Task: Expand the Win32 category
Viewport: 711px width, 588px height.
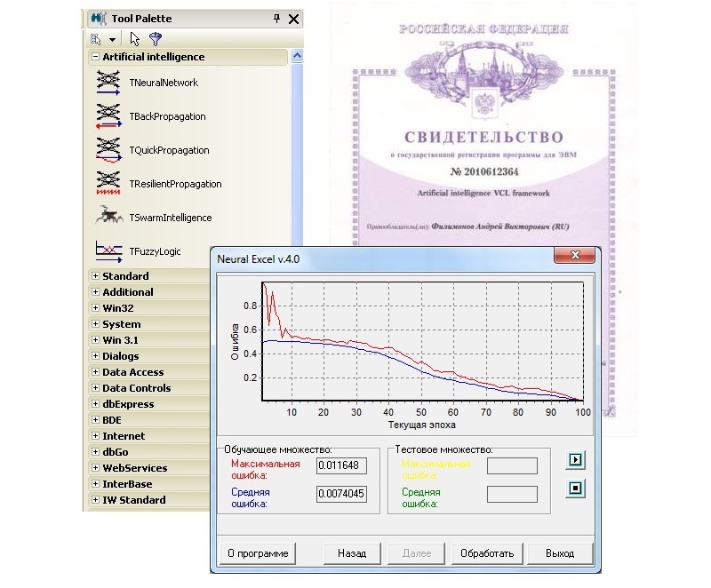Action: pos(95,307)
